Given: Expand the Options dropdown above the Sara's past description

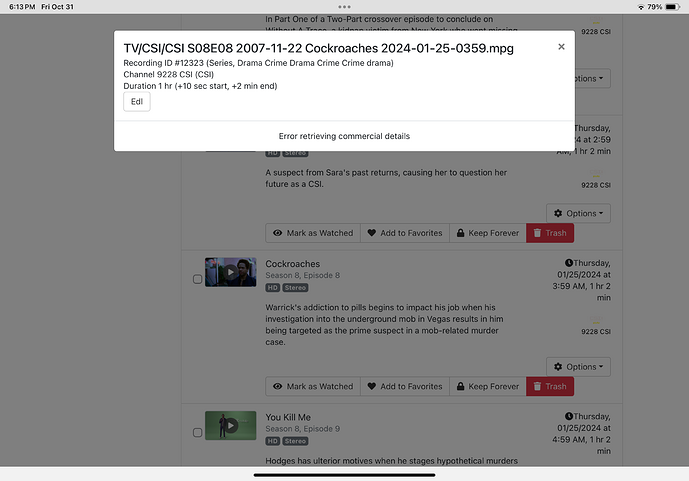Looking at the screenshot, I should 578,213.
